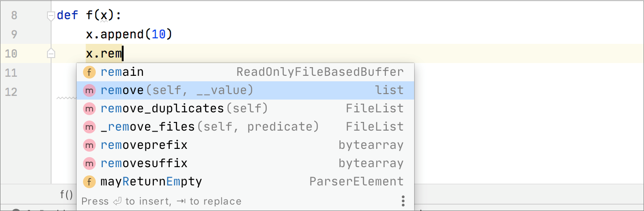Select the removesuffix bytearray suggestion
This screenshot has height=211, width=644.
tap(144, 164)
